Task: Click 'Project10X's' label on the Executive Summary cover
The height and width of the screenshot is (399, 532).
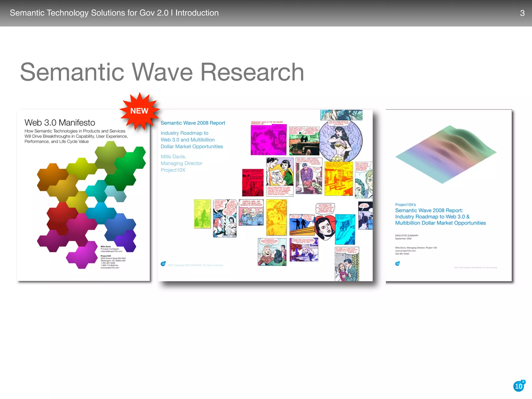Action: tap(405, 205)
